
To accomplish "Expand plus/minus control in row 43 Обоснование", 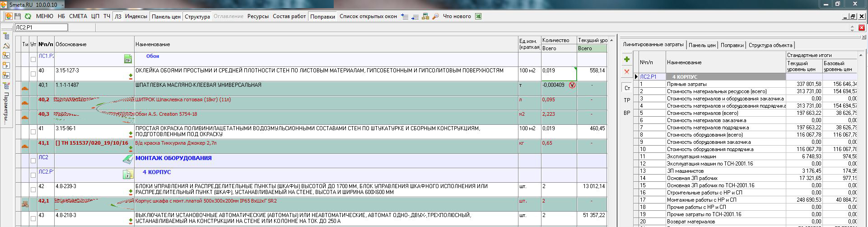I will [131, 221].
